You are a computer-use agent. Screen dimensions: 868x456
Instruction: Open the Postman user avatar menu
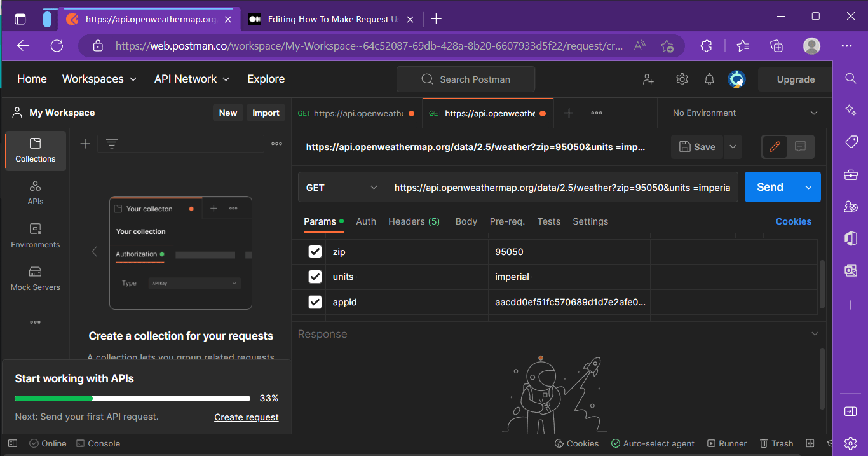pos(736,79)
